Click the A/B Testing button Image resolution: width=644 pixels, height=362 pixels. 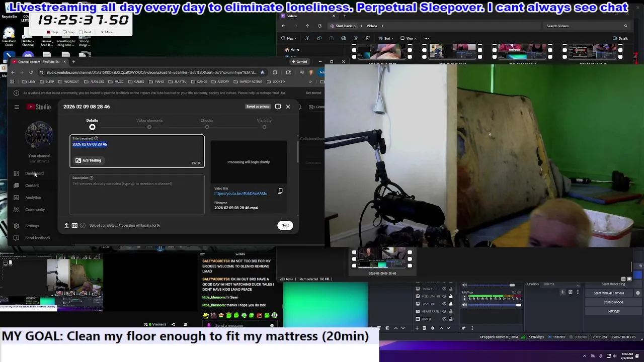click(89, 160)
